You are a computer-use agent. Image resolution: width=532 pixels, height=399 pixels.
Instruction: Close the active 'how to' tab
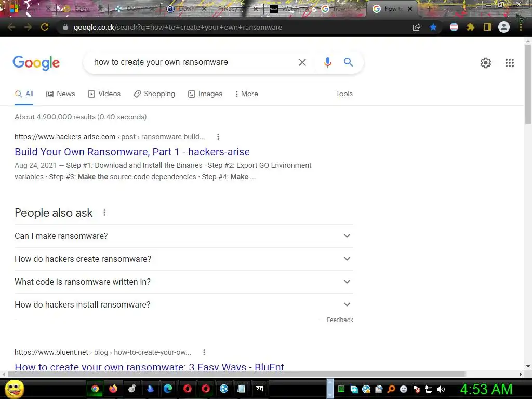[410, 9]
